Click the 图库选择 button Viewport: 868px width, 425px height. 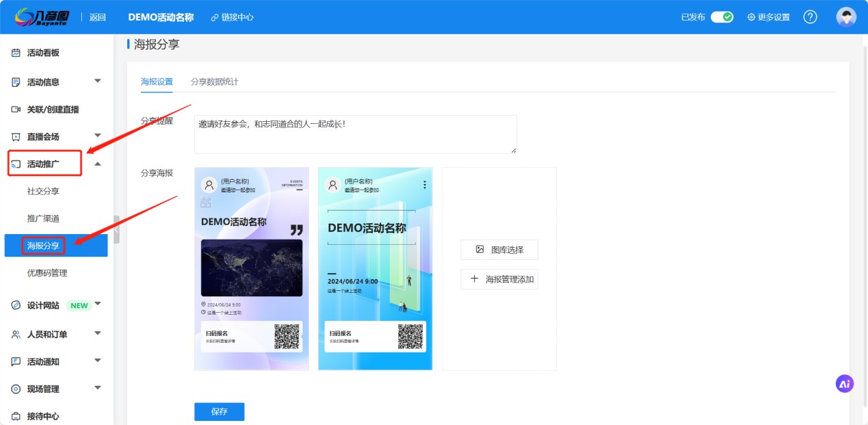pyautogui.click(x=499, y=250)
